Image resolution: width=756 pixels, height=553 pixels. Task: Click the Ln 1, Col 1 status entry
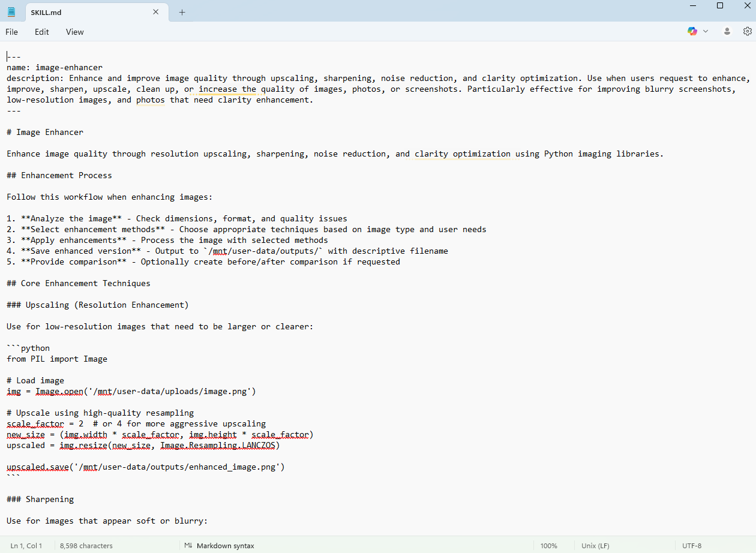(x=26, y=546)
